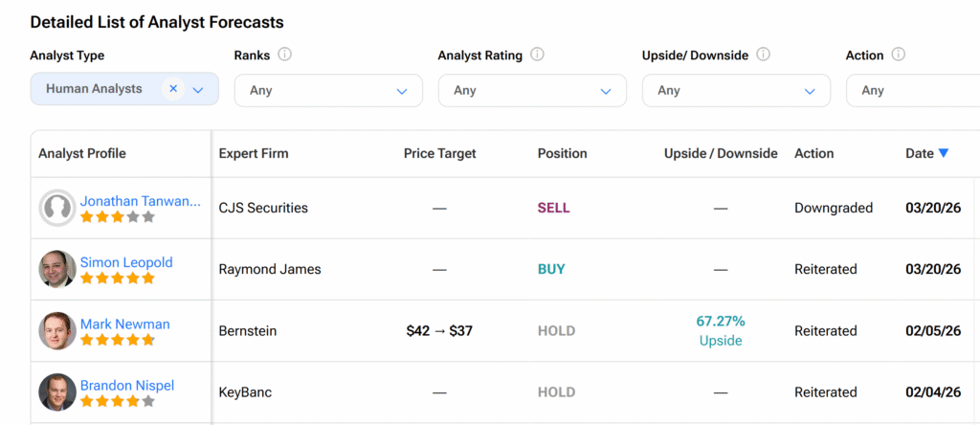Screen dimensions: 980x425
Task: Click the Price Target column header
Action: [439, 153]
